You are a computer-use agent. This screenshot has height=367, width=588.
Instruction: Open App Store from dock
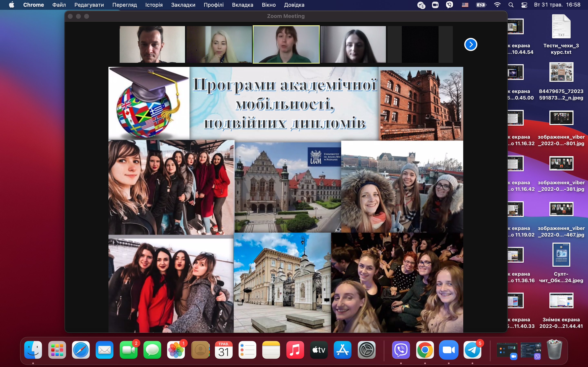click(x=343, y=350)
